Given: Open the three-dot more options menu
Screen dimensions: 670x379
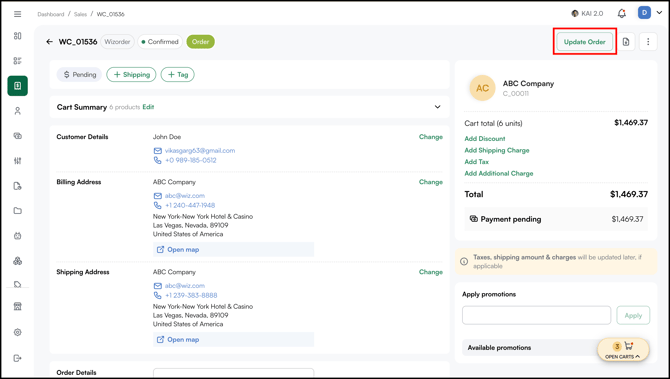Looking at the screenshot, I should click(648, 42).
